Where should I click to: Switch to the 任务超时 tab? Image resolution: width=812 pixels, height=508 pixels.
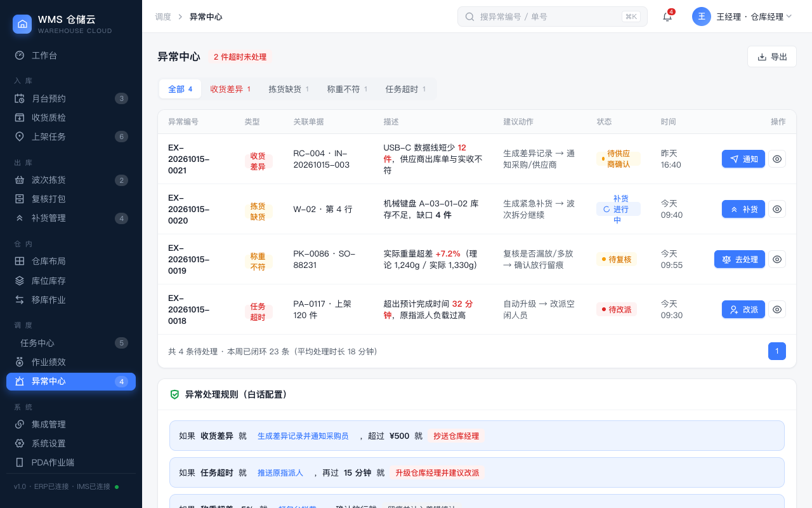(405, 89)
